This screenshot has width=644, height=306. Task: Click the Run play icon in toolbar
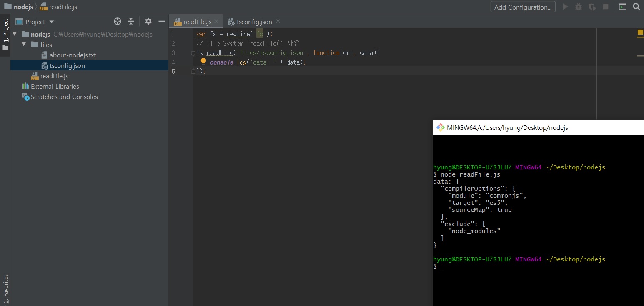click(x=566, y=7)
